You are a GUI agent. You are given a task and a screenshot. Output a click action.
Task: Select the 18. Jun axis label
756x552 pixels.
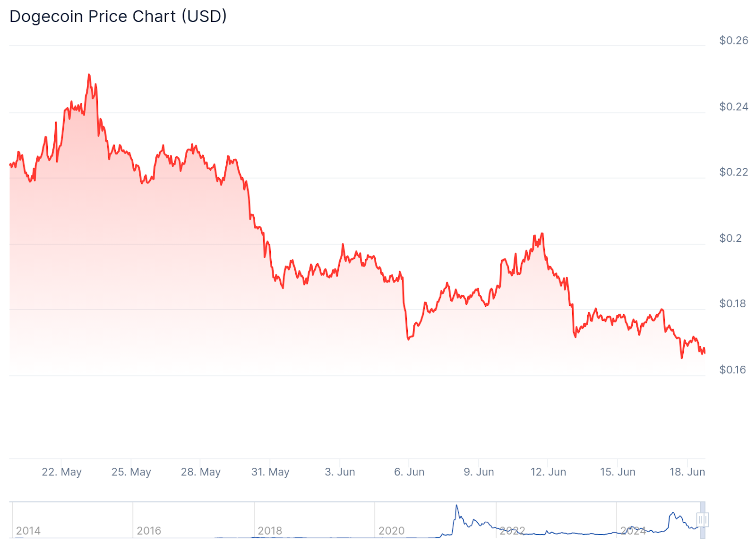coord(687,472)
